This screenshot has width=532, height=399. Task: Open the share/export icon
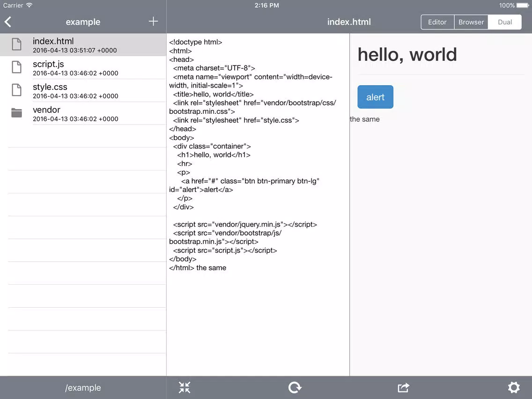coord(403,387)
